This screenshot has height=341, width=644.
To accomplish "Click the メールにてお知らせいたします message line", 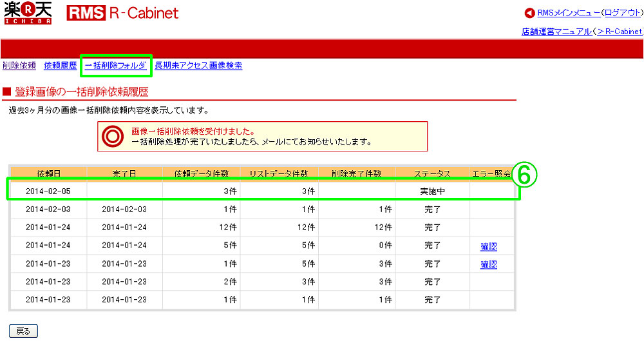I will click(x=251, y=142).
